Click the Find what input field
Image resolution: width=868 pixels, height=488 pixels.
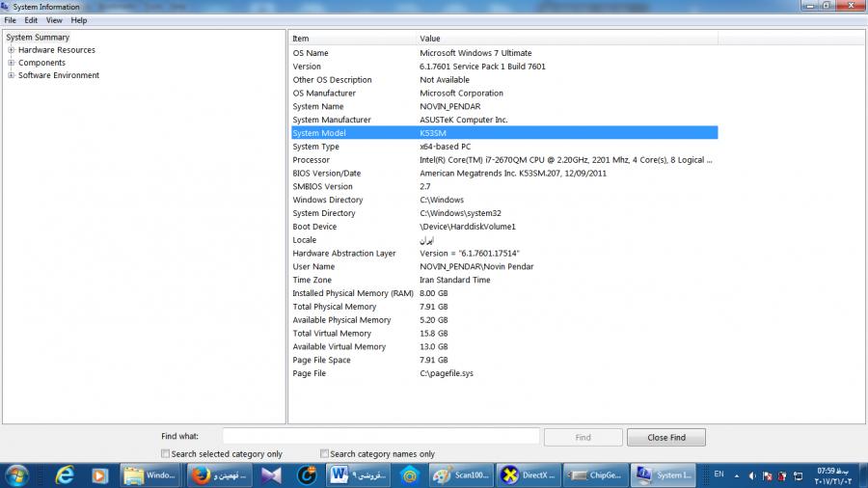click(x=381, y=437)
